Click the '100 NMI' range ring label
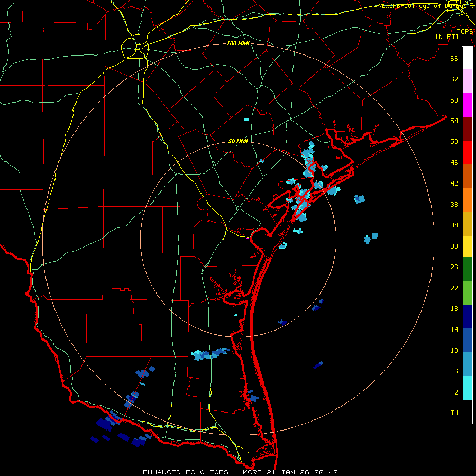The width and height of the screenshot is (476, 476). [x=238, y=44]
